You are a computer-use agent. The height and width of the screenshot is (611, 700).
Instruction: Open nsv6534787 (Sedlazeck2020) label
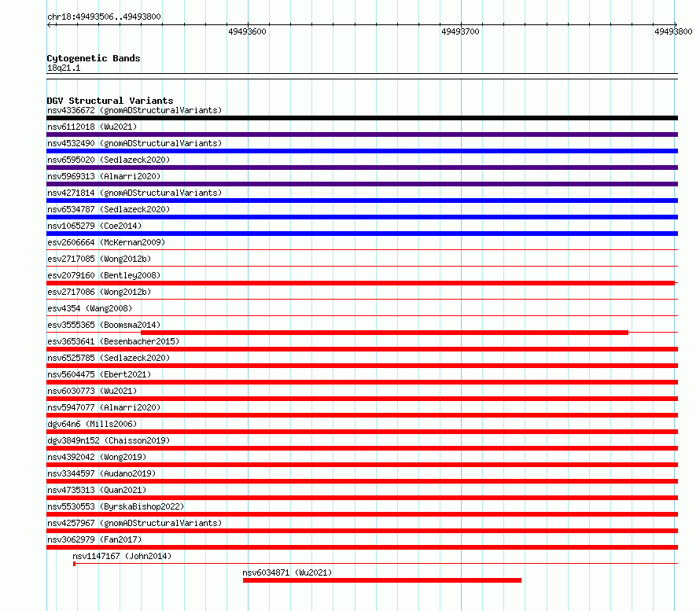pos(109,209)
